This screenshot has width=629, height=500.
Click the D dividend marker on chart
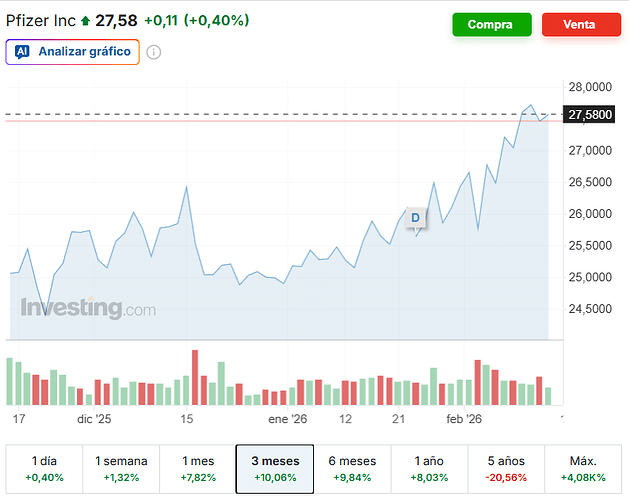click(x=415, y=217)
